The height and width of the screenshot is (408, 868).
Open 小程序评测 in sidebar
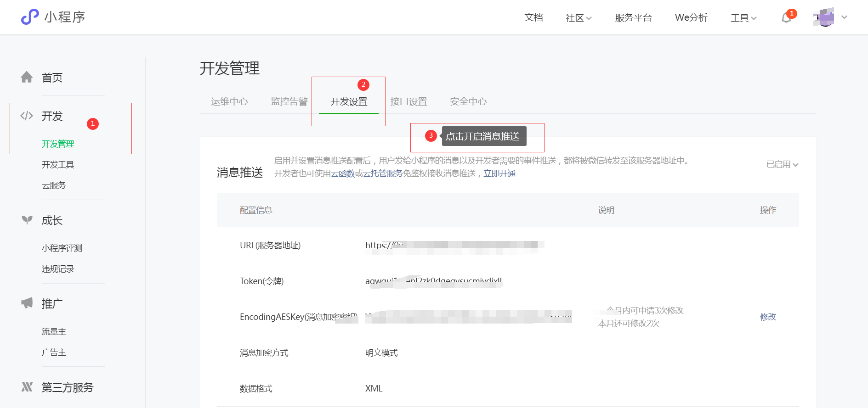62,248
